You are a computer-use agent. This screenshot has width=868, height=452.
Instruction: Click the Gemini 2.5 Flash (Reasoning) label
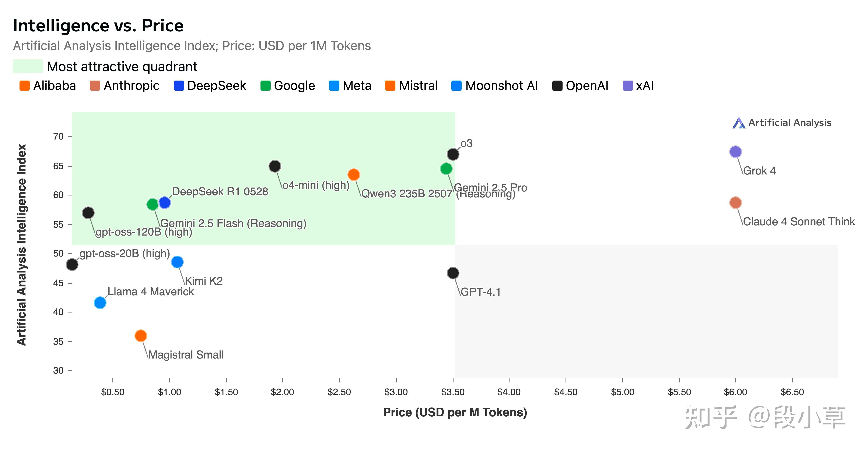(233, 223)
